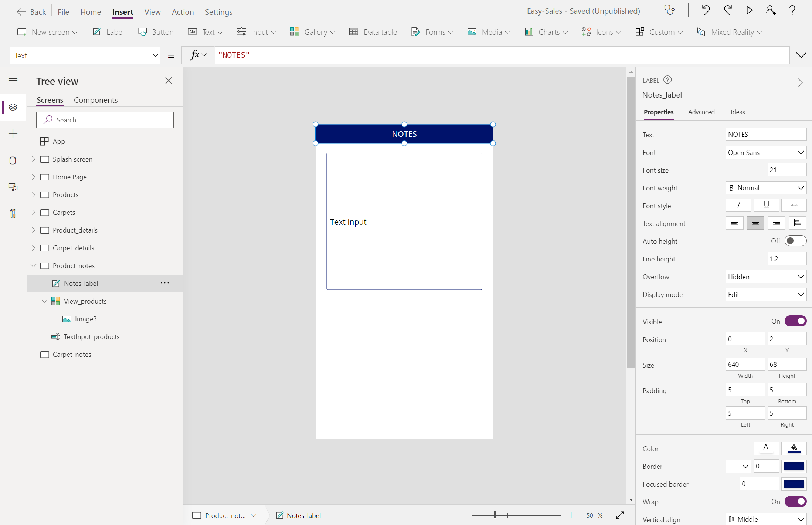This screenshot has width=812, height=525.
Task: Turn on the Auto height toggle
Action: coord(795,241)
